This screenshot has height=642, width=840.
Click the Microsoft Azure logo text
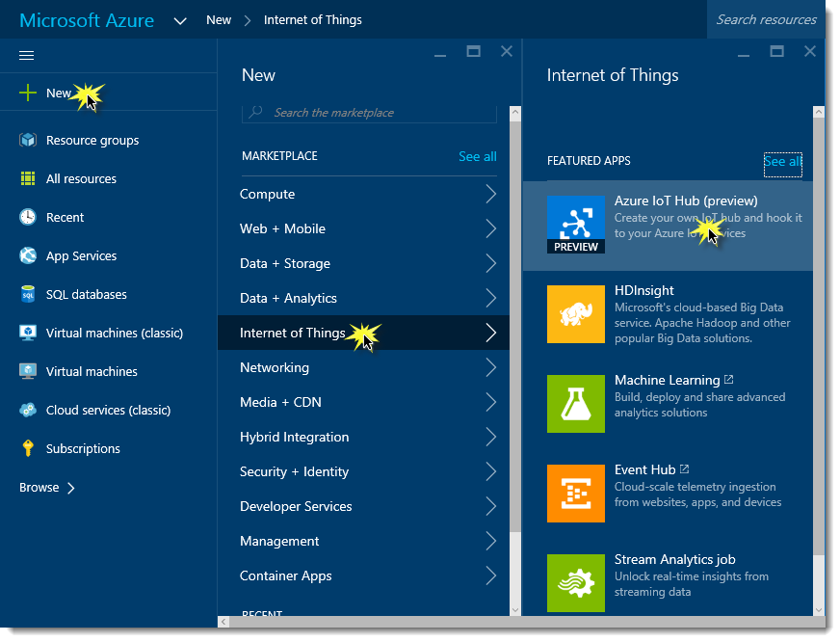(87, 20)
